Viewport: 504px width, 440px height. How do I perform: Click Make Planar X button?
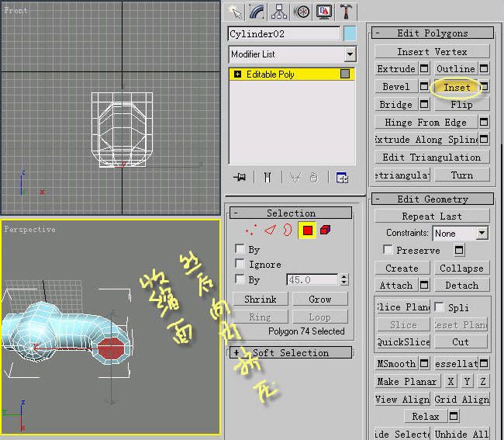[x=450, y=382]
